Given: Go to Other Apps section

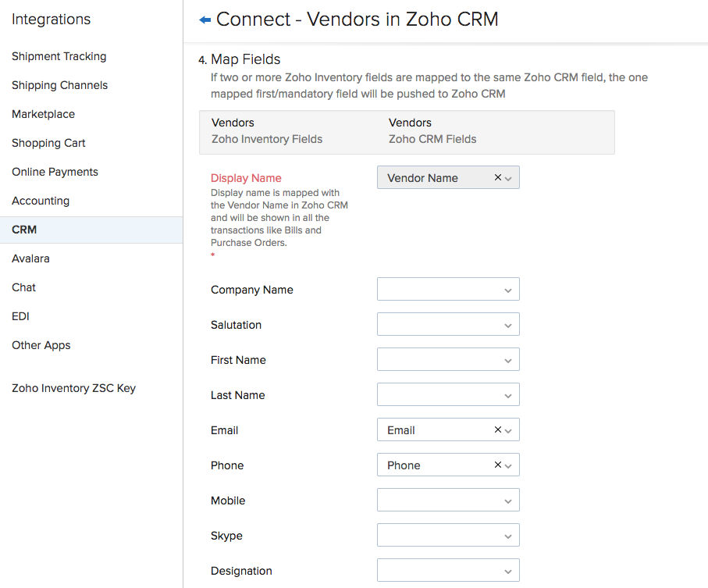Looking at the screenshot, I should click(41, 345).
